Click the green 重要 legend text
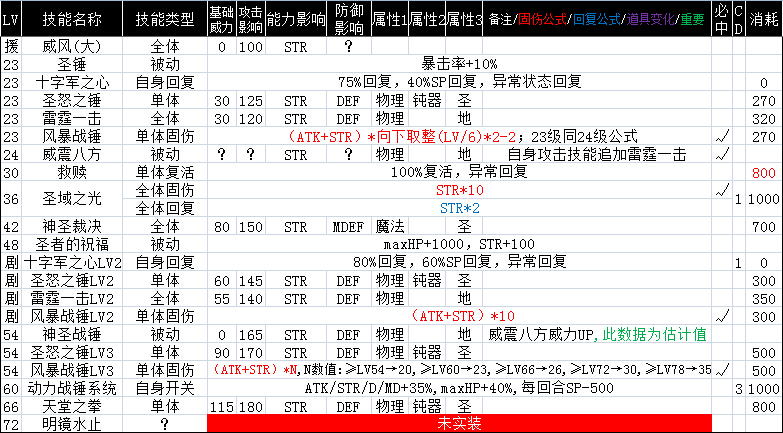The height and width of the screenshot is (433, 783). tap(692, 19)
